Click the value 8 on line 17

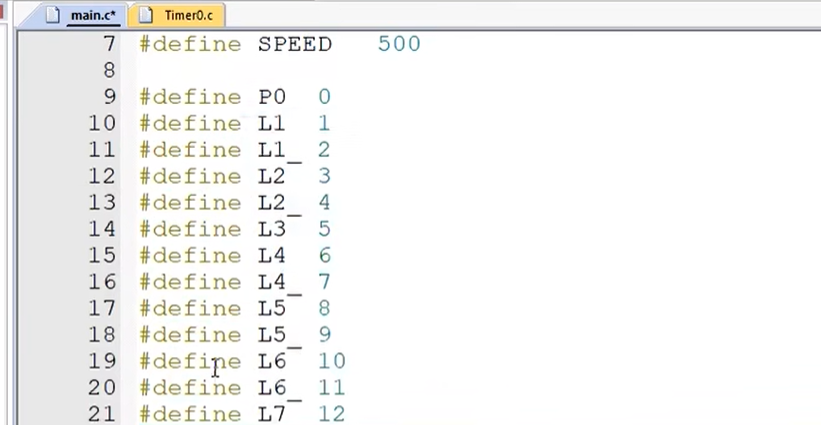point(324,308)
